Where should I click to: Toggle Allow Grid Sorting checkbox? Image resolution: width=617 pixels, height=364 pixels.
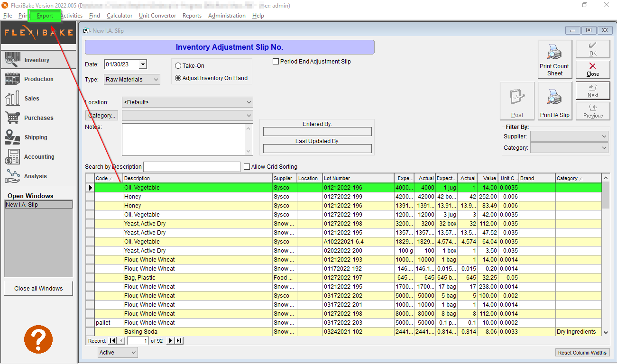click(x=247, y=167)
